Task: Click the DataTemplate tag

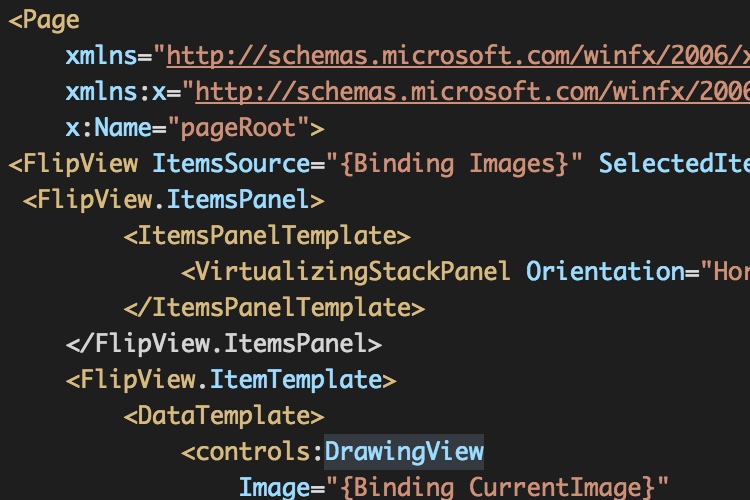Action: point(224,416)
